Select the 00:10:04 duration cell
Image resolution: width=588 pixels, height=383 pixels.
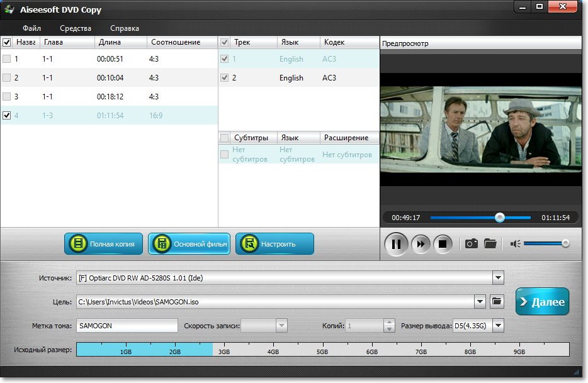click(110, 77)
